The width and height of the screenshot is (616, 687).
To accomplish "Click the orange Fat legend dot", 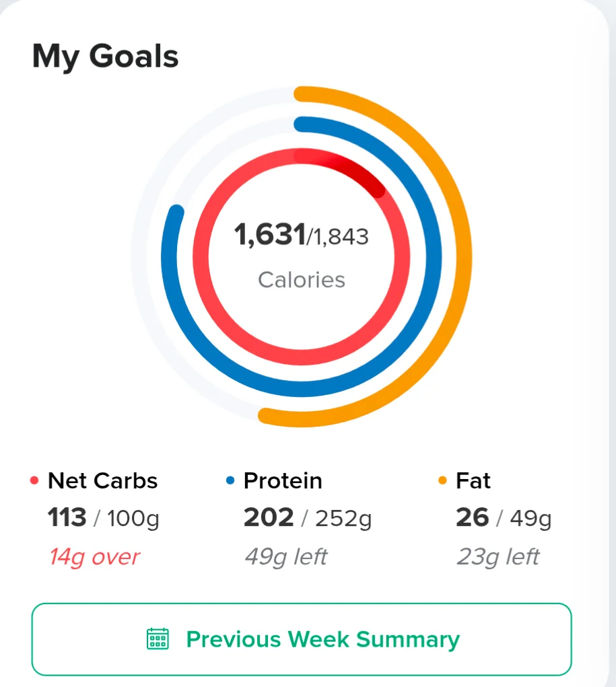I will click(x=442, y=480).
